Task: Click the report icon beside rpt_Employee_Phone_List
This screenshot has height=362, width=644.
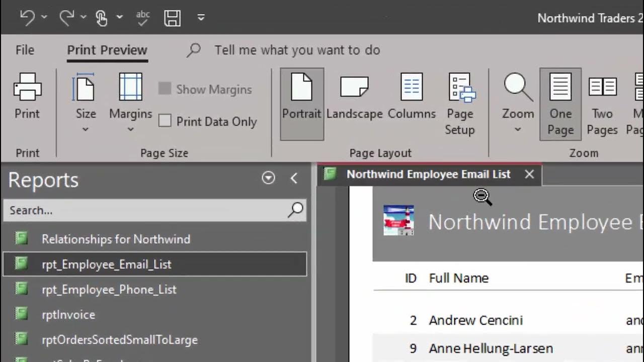Action: click(x=21, y=289)
